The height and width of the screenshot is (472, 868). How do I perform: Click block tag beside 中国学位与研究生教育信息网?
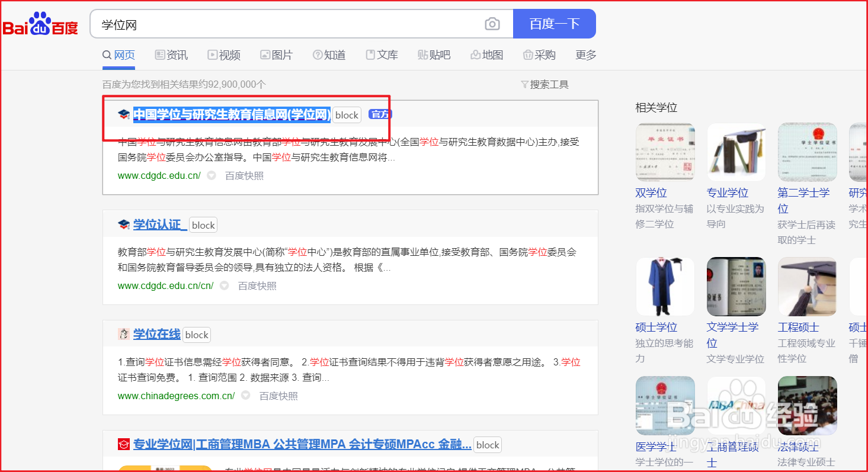(x=347, y=115)
